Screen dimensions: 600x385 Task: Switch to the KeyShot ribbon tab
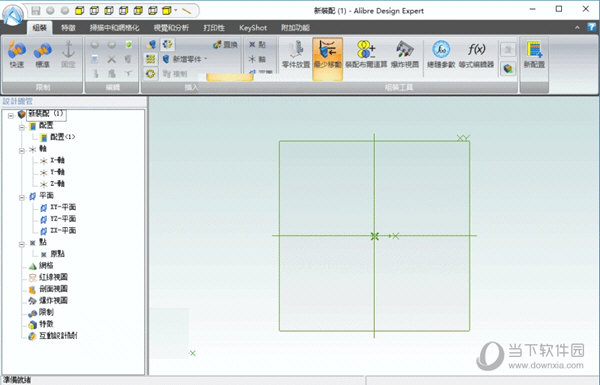pyautogui.click(x=253, y=28)
